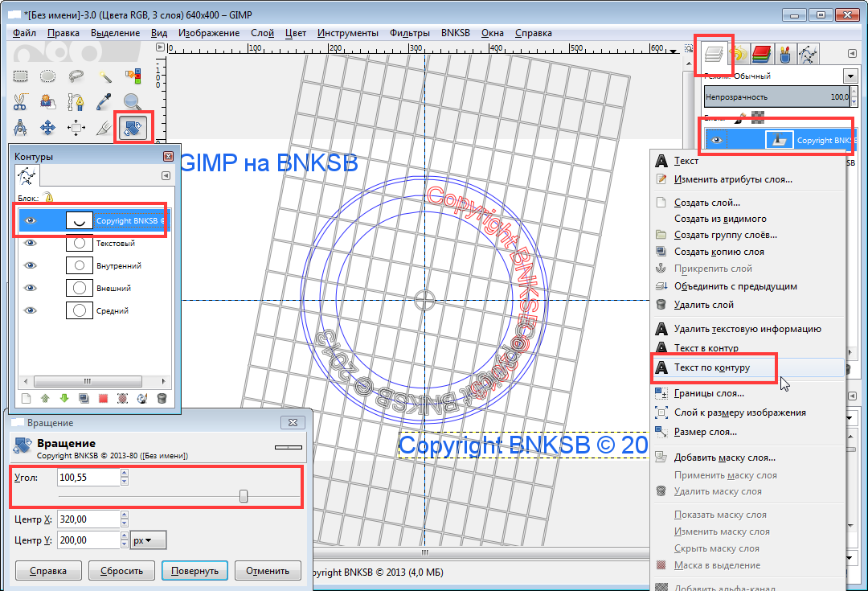Select the Rotate tool in toolbox
The width and height of the screenshot is (868, 591).
tap(133, 127)
